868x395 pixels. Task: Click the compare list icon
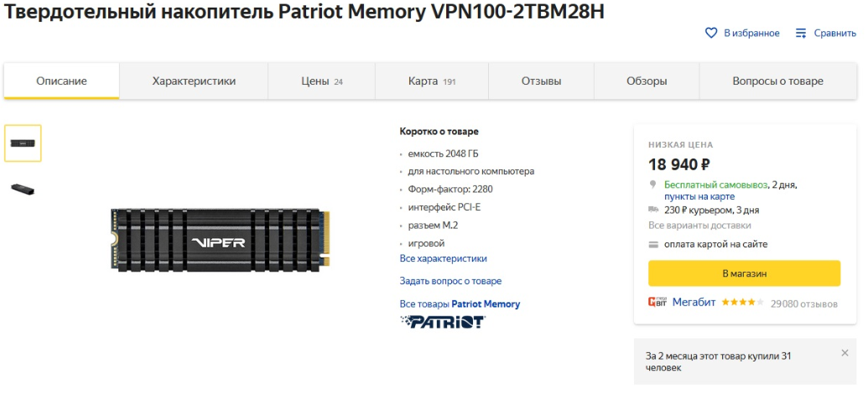(801, 34)
